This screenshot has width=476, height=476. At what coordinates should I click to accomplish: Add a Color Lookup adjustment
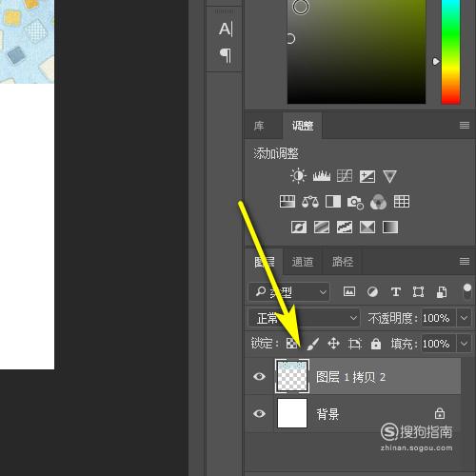tap(402, 202)
